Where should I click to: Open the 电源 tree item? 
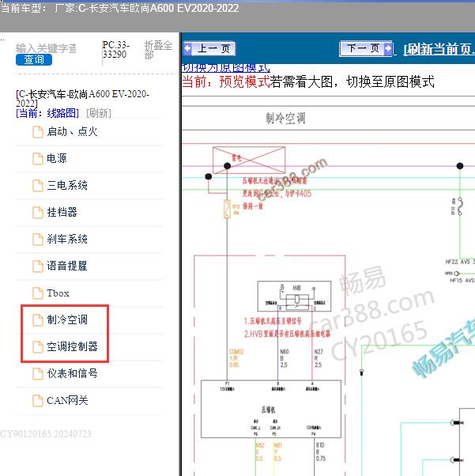56,158
